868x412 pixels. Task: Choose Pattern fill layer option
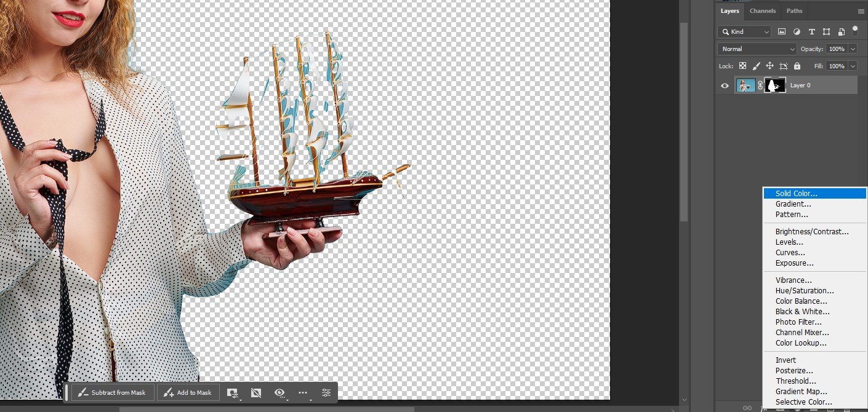point(814,215)
